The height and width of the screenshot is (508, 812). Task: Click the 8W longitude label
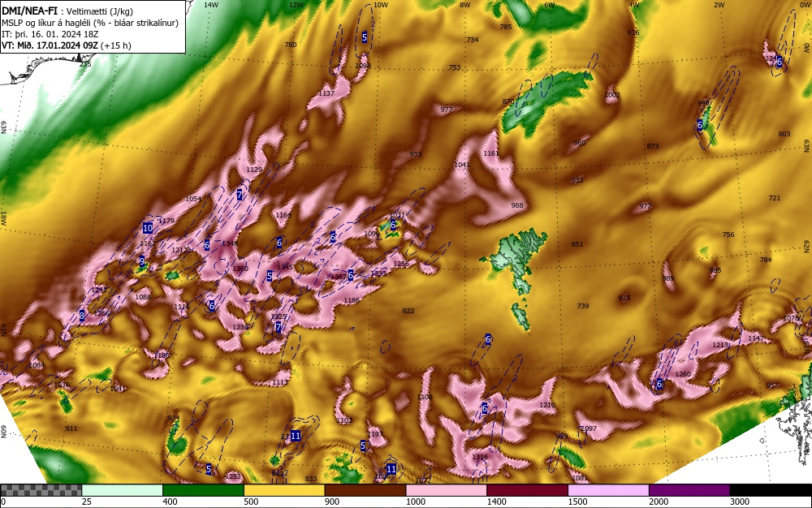coord(465,5)
